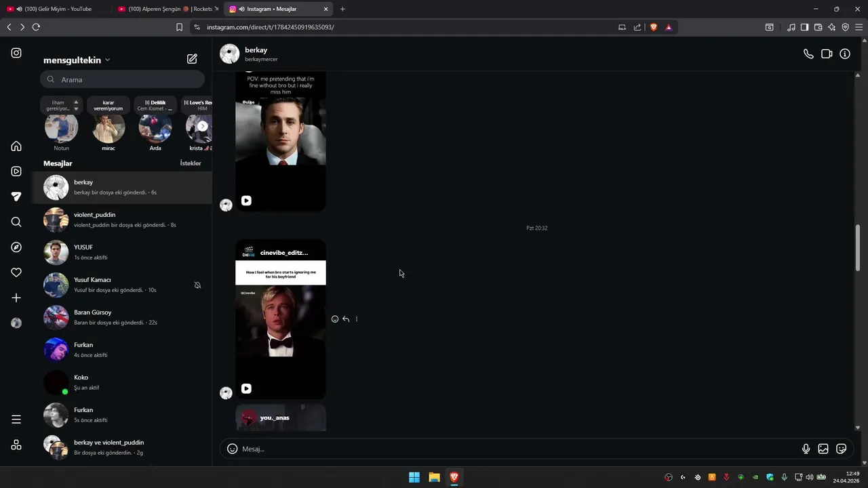Open new browser tab
This screenshot has height=488, width=868.
[x=342, y=9]
